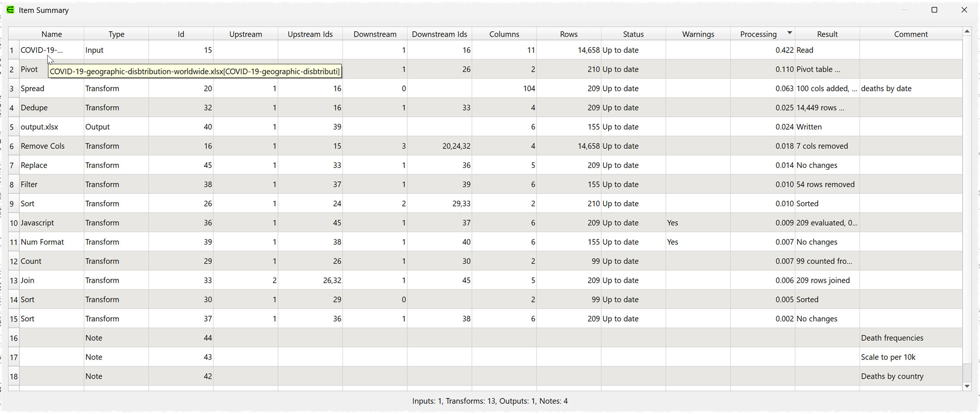The width and height of the screenshot is (980, 414).
Task: Click the Status column header
Action: click(x=634, y=34)
